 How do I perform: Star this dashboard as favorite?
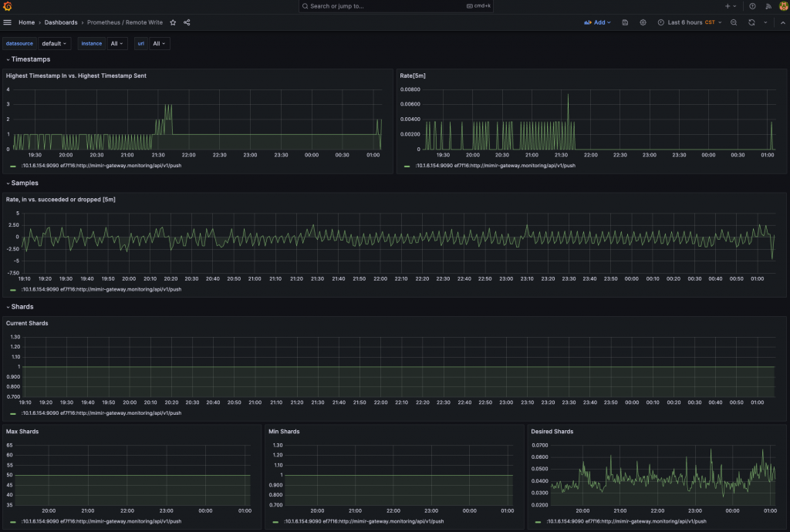tap(173, 22)
